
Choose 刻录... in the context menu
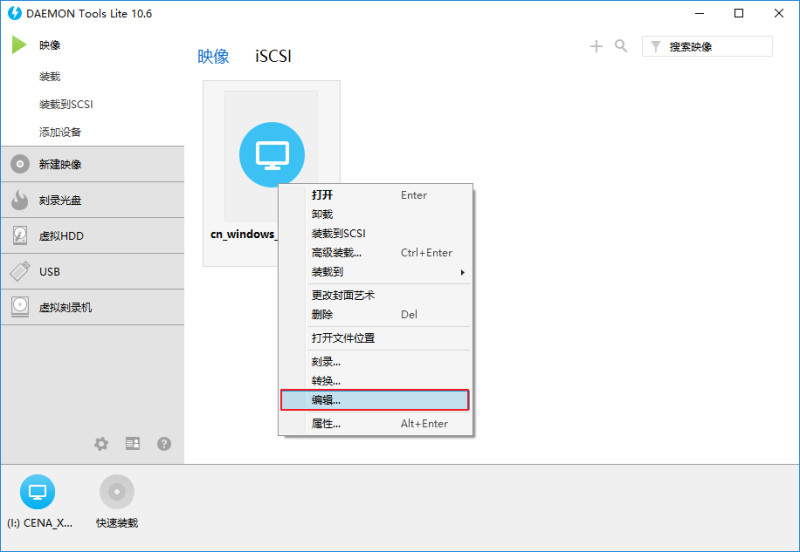pos(375,362)
